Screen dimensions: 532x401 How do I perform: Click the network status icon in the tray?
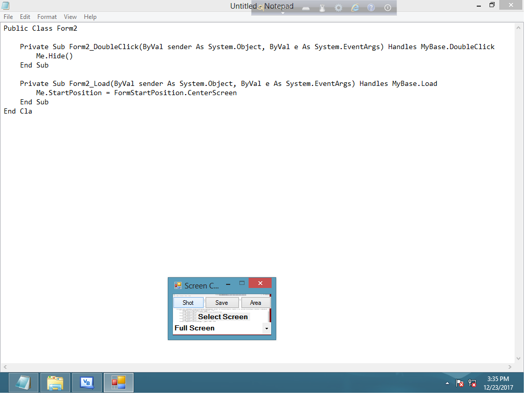pos(472,383)
